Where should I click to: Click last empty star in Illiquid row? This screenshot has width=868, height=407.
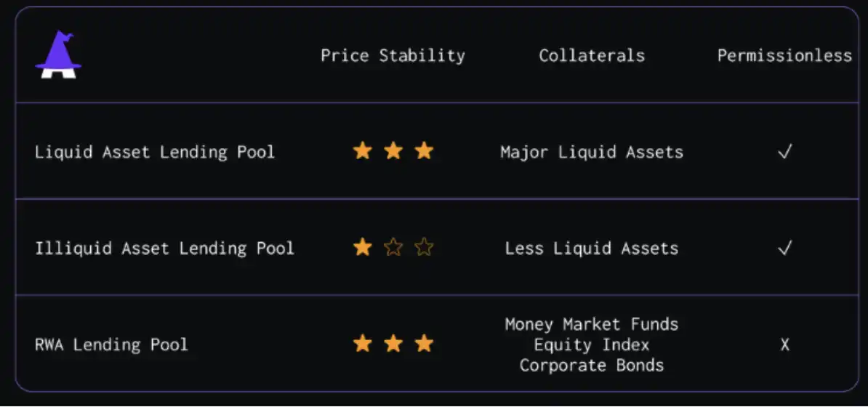[424, 248]
